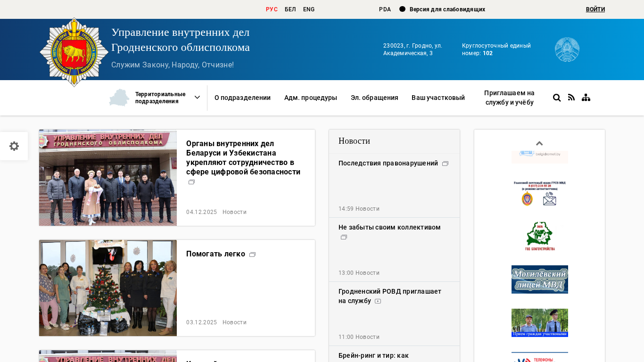
Task: Click the black dot accessibility icon
Action: (x=402, y=9)
